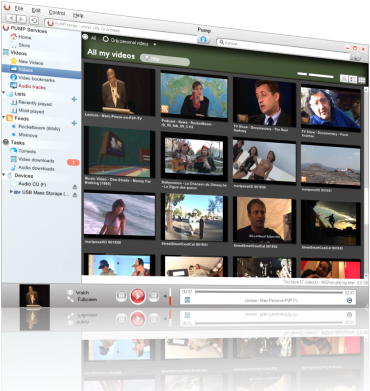Expand the USB Mass Storage tree item
The height and width of the screenshot is (391, 370).
click(x=11, y=192)
